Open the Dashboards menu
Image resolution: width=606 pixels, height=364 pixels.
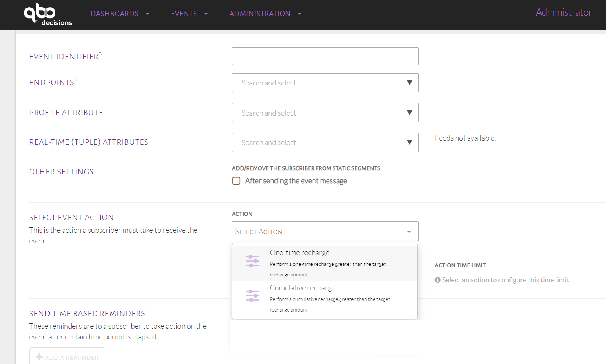(x=120, y=14)
